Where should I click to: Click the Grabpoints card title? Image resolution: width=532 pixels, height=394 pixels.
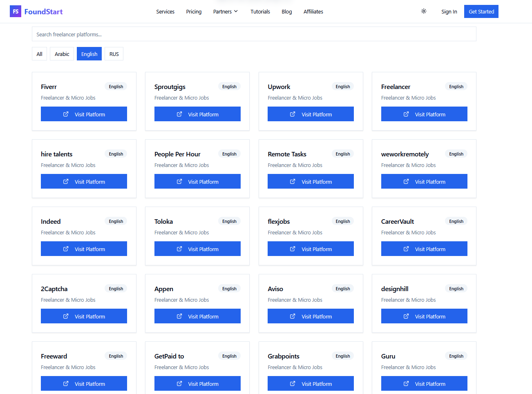284,356
